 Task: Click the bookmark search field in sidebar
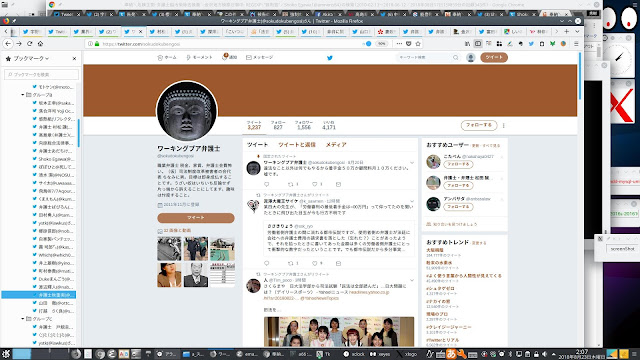click(41, 75)
